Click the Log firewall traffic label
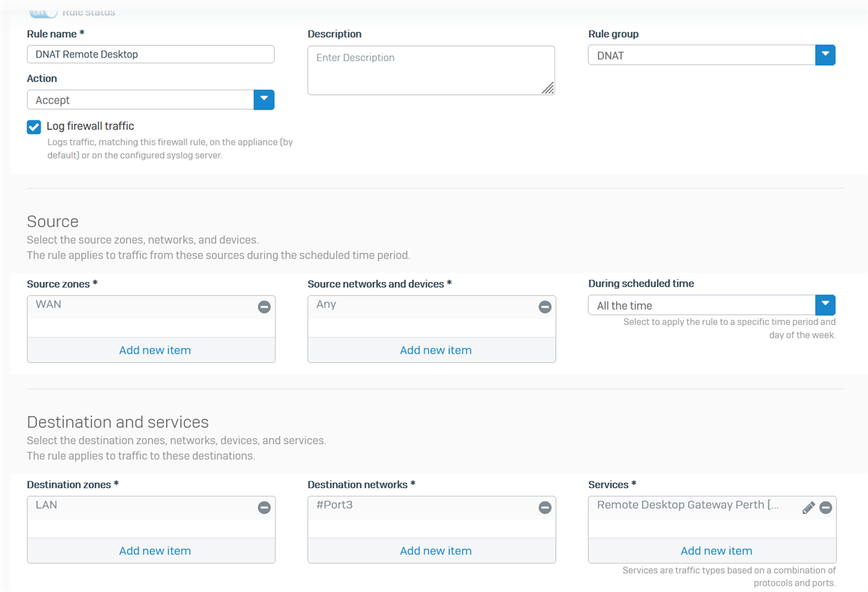868x592 pixels. (x=90, y=126)
